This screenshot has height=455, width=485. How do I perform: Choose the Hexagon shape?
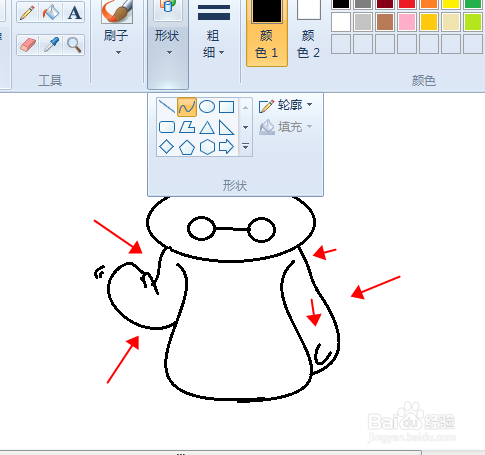pos(207,147)
